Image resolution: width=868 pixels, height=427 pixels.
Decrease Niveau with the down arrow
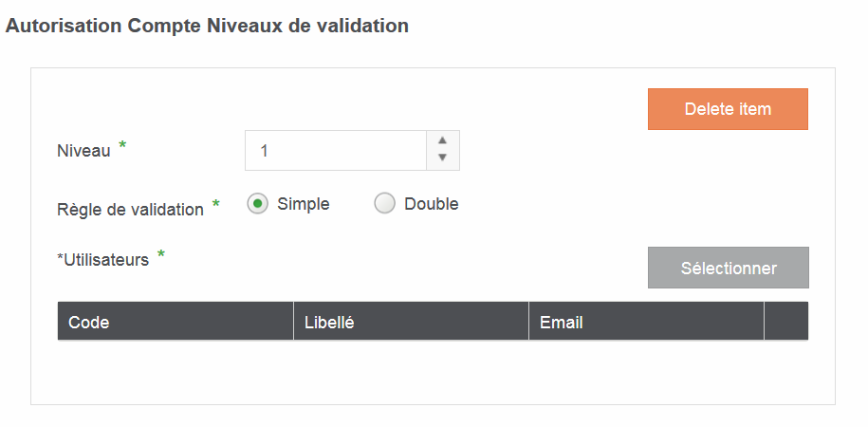pos(442,158)
